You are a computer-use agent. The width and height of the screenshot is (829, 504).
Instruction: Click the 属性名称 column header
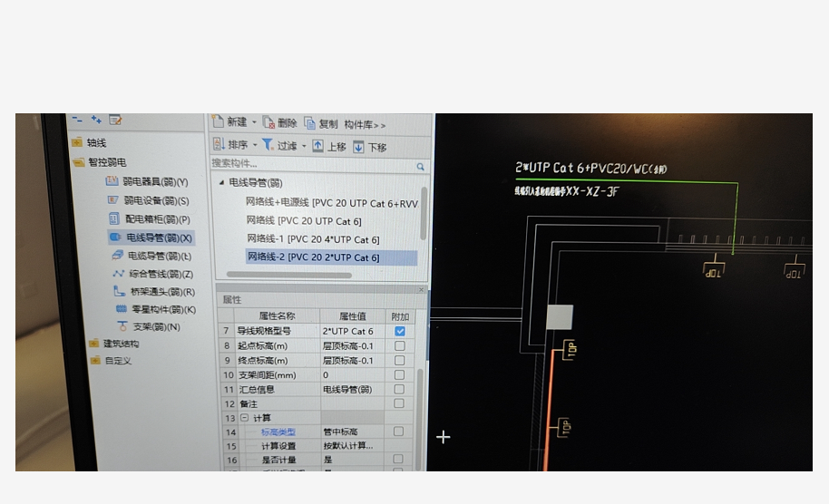pyautogui.click(x=277, y=316)
